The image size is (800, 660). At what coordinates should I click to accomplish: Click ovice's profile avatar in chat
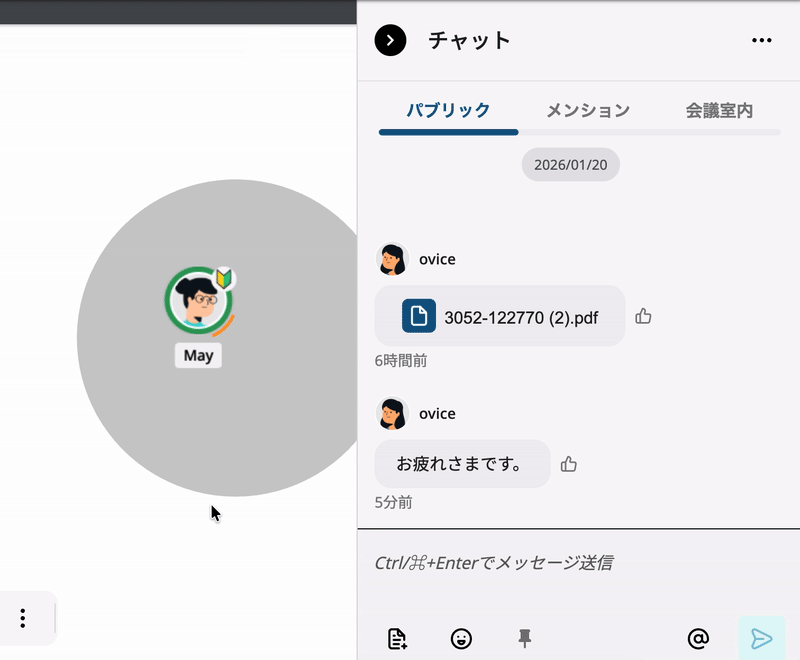pyautogui.click(x=392, y=259)
